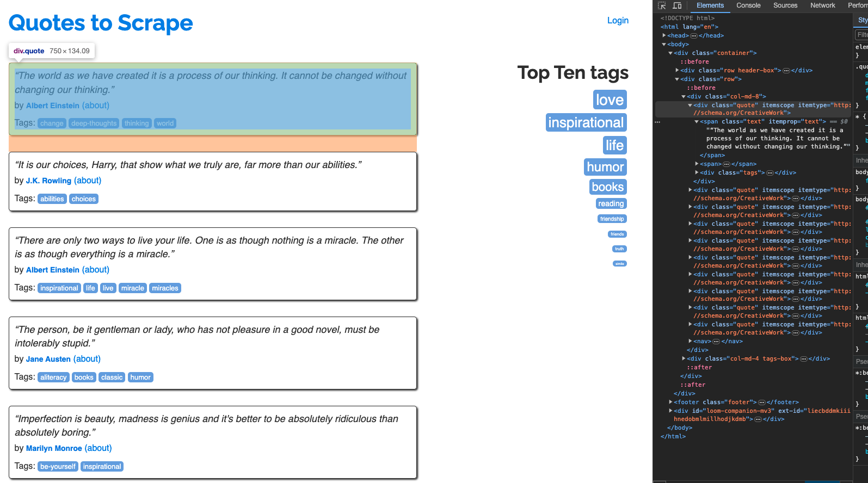Expand the col-md-4 tags-box div node
The height and width of the screenshot is (483, 868).
click(x=684, y=358)
